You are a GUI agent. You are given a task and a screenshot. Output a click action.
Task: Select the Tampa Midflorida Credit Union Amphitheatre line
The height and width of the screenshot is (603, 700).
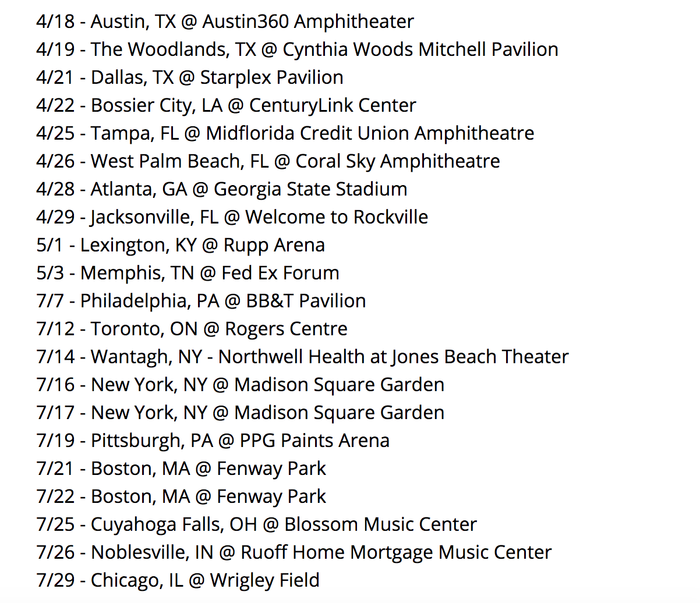point(285,133)
